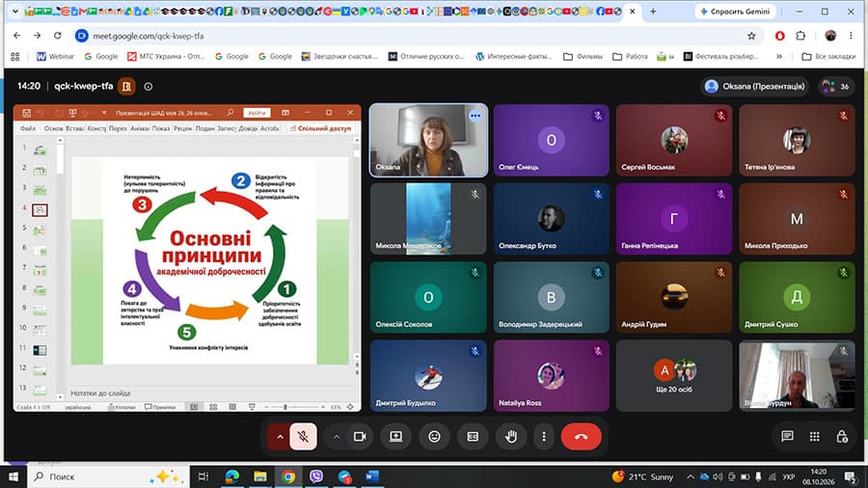Show participants list with 36 count
The width and height of the screenshot is (868, 488).
tap(836, 86)
